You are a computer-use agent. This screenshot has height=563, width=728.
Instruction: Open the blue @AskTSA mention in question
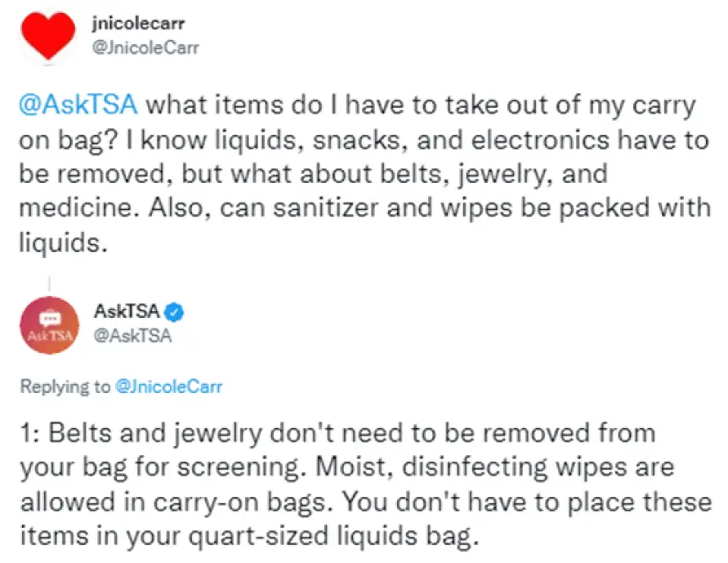point(78,105)
